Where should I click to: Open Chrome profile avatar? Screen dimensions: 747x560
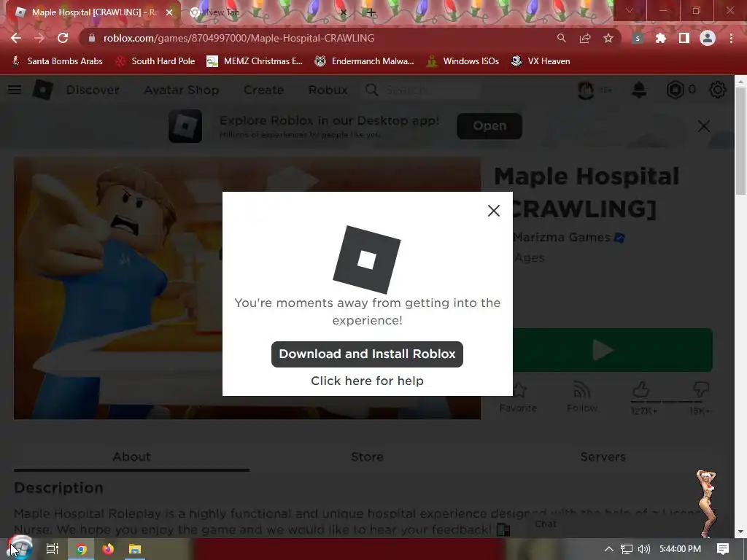coord(708,38)
